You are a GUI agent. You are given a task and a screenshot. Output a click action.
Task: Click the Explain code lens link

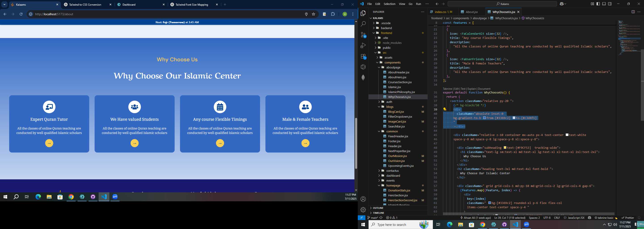tap(472, 89)
